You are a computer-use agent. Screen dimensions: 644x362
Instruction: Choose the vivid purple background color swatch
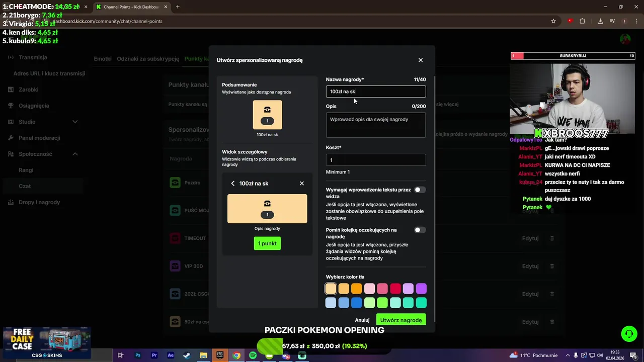[421, 289]
